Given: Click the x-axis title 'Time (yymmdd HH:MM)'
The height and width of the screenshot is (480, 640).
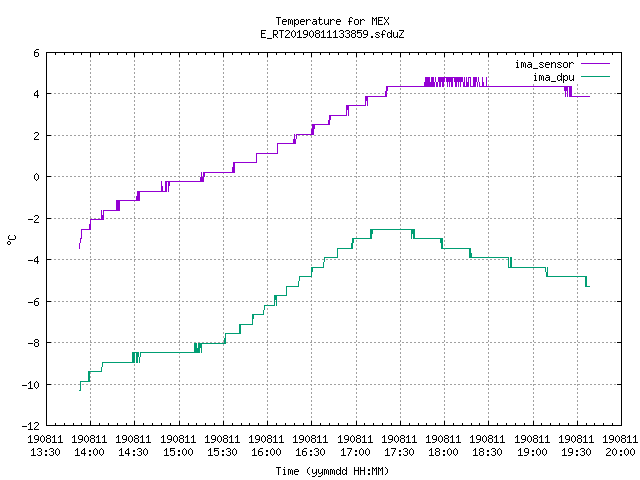Looking at the screenshot, I should [x=332, y=471].
